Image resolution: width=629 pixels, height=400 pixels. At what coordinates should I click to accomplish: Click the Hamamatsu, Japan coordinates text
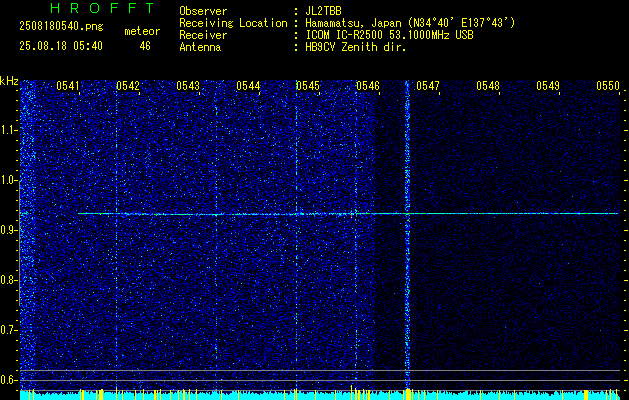click(410, 23)
